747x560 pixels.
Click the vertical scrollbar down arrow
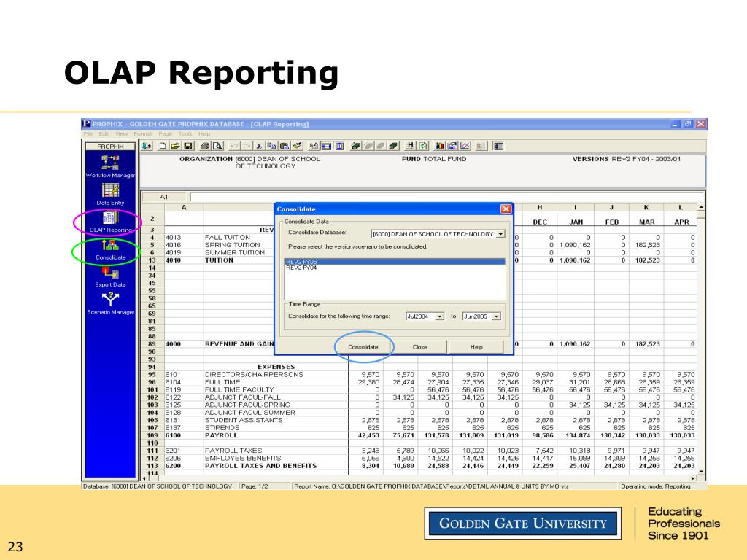pyautogui.click(x=700, y=472)
